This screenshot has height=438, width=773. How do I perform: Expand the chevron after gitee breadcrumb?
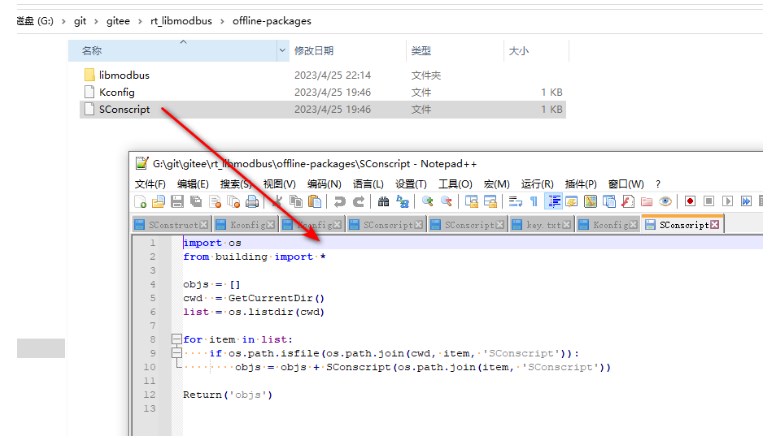point(140,21)
